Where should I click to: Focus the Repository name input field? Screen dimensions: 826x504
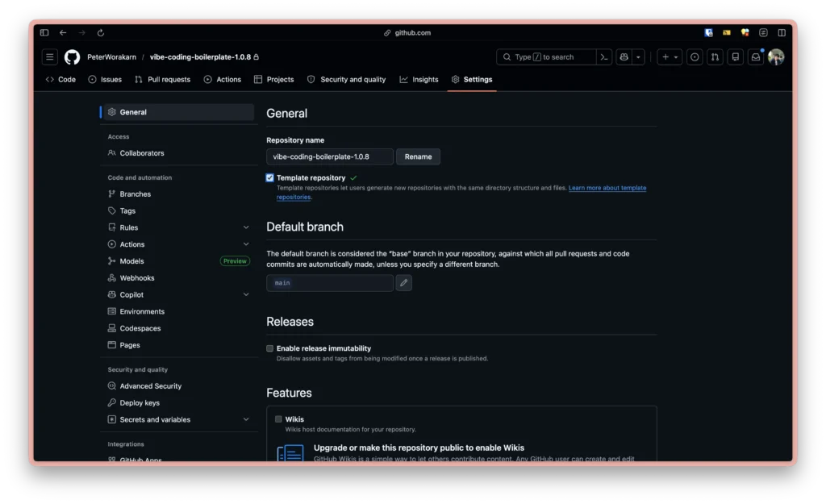pos(330,157)
